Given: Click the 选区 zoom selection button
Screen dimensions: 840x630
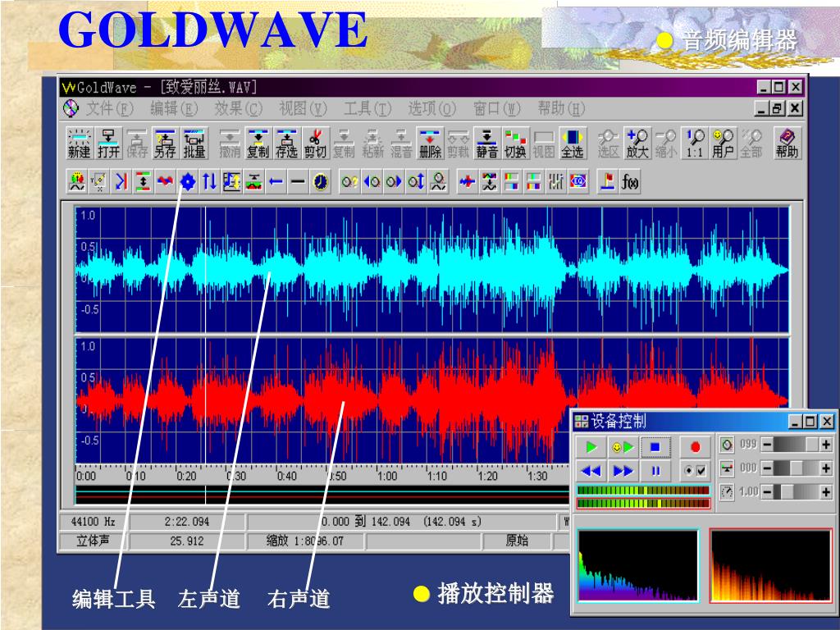Looking at the screenshot, I should [x=609, y=143].
